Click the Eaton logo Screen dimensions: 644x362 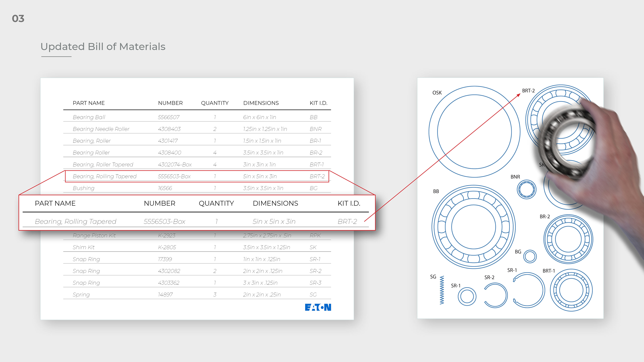318,307
